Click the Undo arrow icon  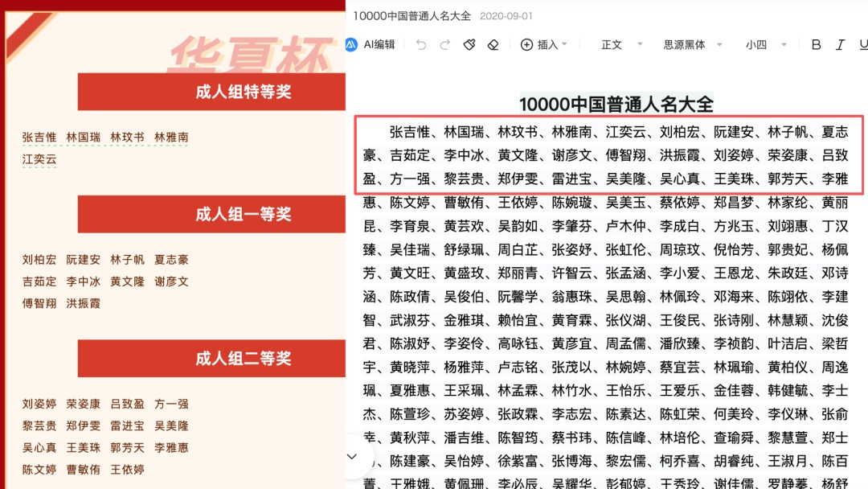point(421,45)
